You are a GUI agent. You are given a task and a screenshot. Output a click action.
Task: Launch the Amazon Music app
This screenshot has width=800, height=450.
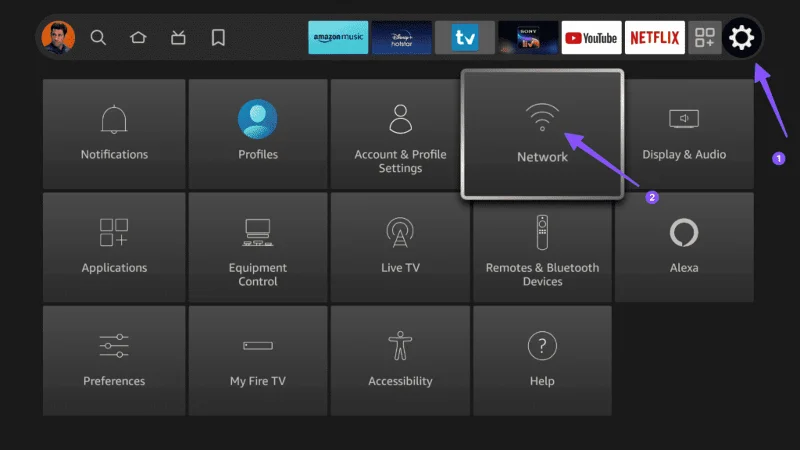[338, 37]
